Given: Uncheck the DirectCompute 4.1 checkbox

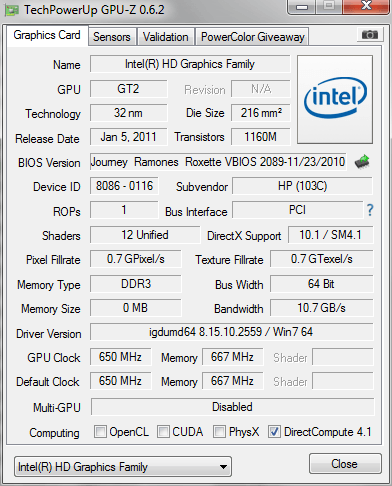Looking at the screenshot, I should tap(274, 431).
